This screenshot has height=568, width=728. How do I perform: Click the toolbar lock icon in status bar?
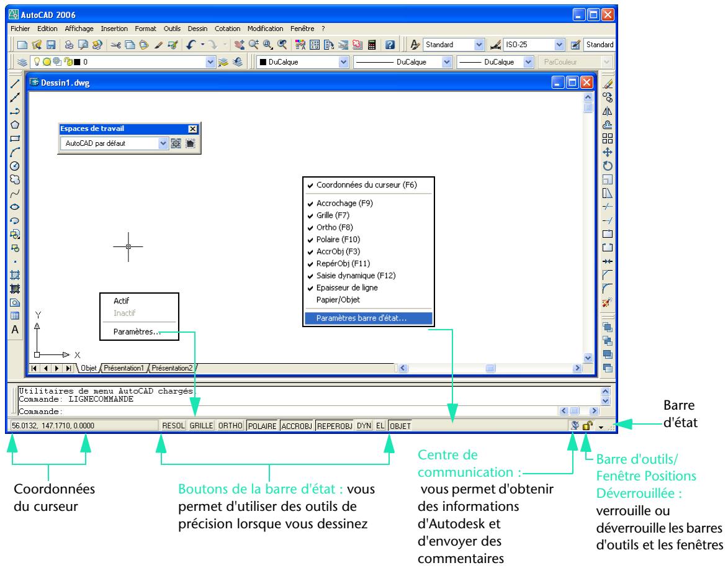point(587,425)
